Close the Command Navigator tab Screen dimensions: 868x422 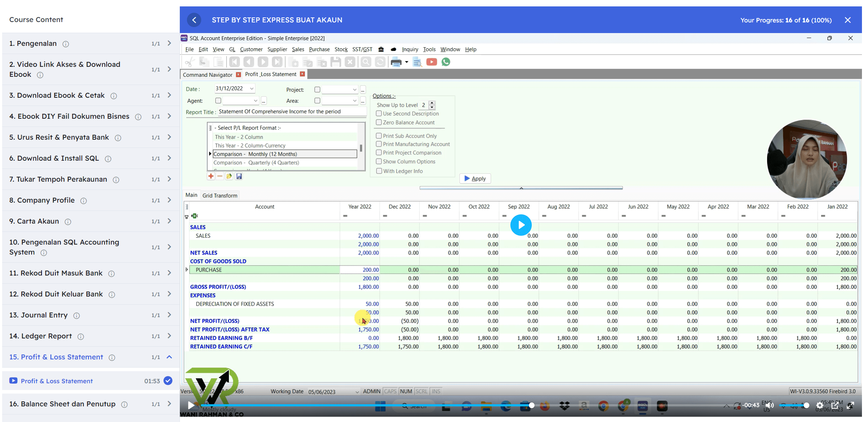coord(239,75)
